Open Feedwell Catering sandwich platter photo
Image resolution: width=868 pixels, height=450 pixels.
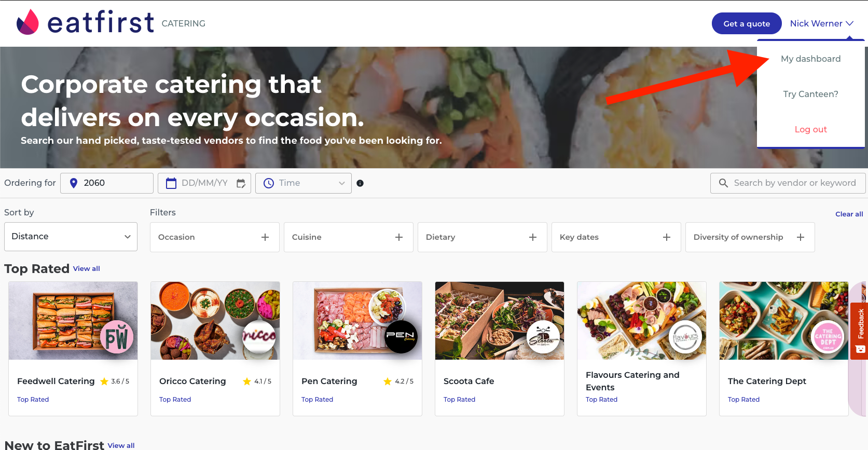[73, 321]
